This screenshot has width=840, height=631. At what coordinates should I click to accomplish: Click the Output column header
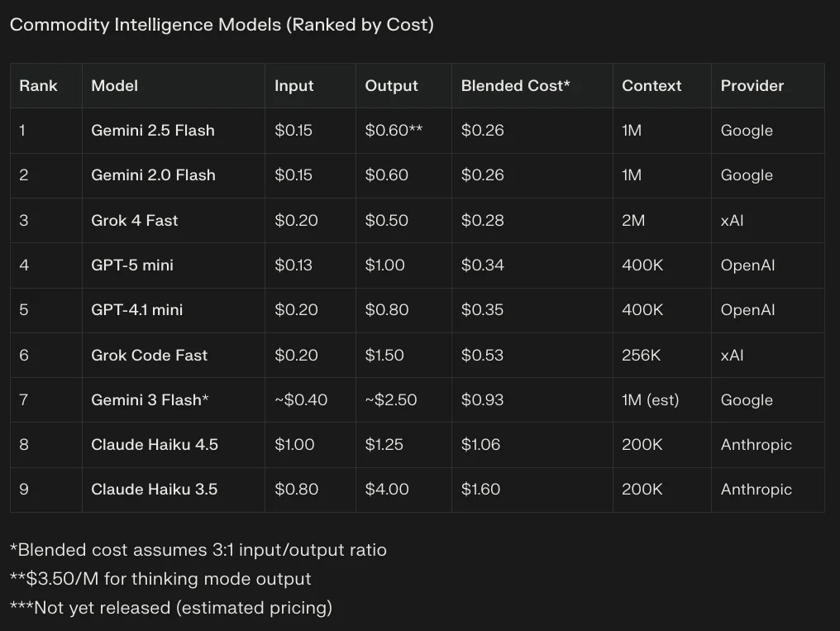pos(391,86)
